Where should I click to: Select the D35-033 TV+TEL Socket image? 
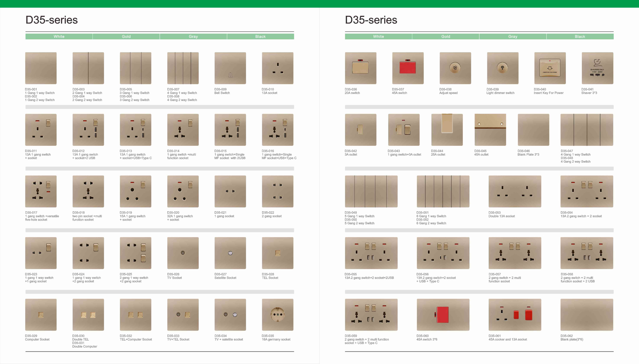183,315
